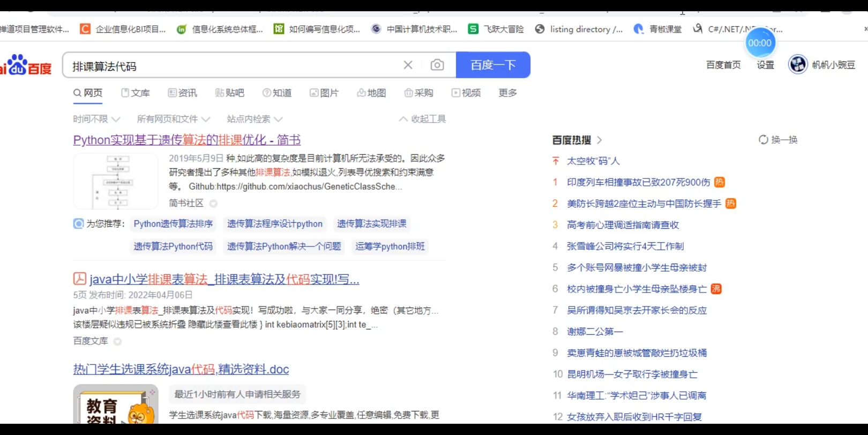Switch to the 图片 tab
868x435 pixels.
click(324, 93)
